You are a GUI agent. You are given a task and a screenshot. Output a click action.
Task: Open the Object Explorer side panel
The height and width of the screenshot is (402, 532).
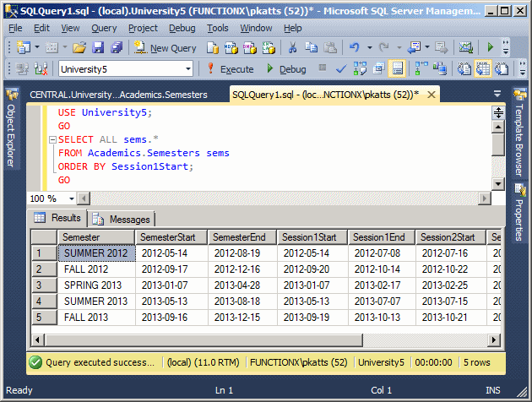point(11,128)
